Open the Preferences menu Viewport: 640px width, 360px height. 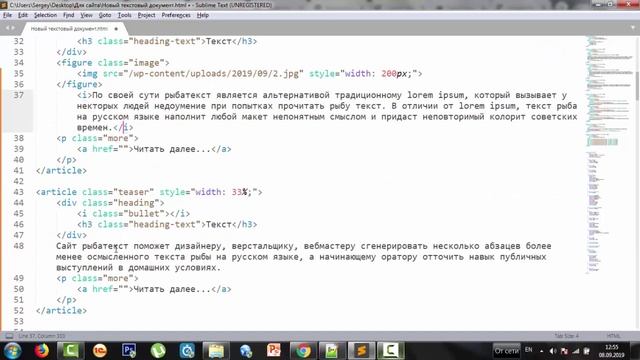176,15
